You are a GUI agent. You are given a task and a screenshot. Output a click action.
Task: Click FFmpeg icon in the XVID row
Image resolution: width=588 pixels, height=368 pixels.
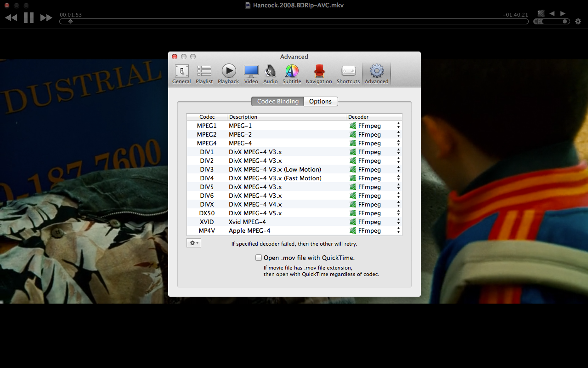[x=353, y=222]
